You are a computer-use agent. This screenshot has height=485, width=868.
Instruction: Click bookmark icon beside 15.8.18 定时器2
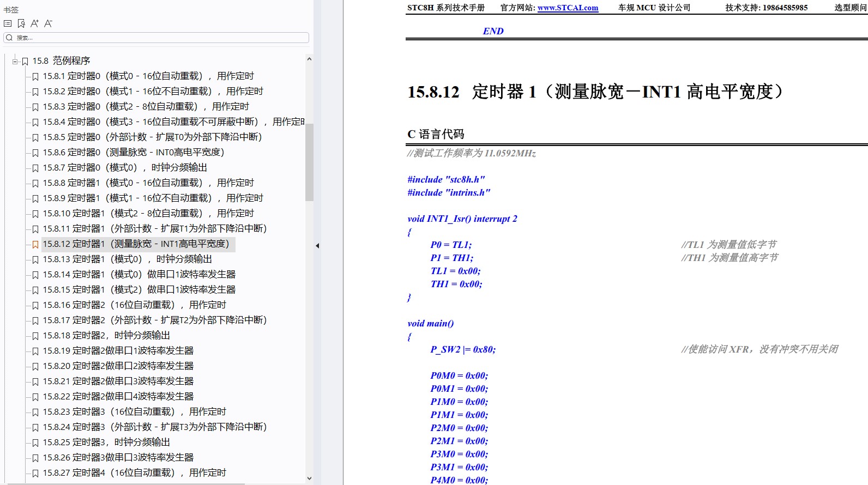point(35,336)
